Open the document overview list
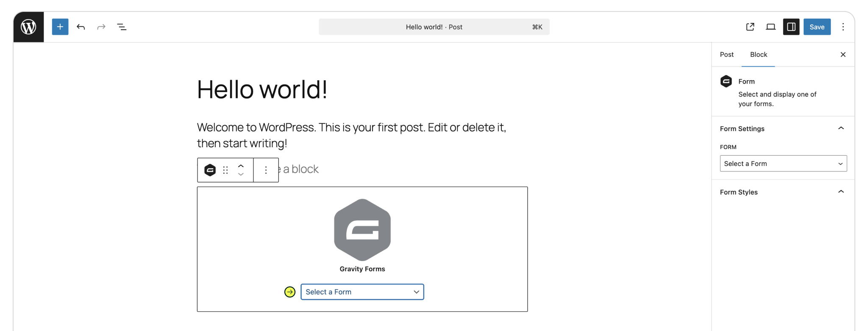The height and width of the screenshot is (331, 868). pyautogui.click(x=122, y=27)
